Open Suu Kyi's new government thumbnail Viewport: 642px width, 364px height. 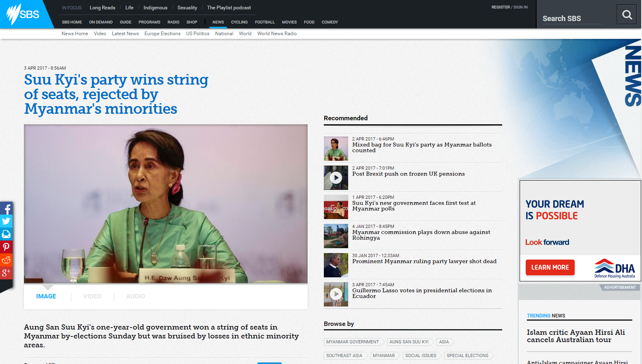pos(336,207)
